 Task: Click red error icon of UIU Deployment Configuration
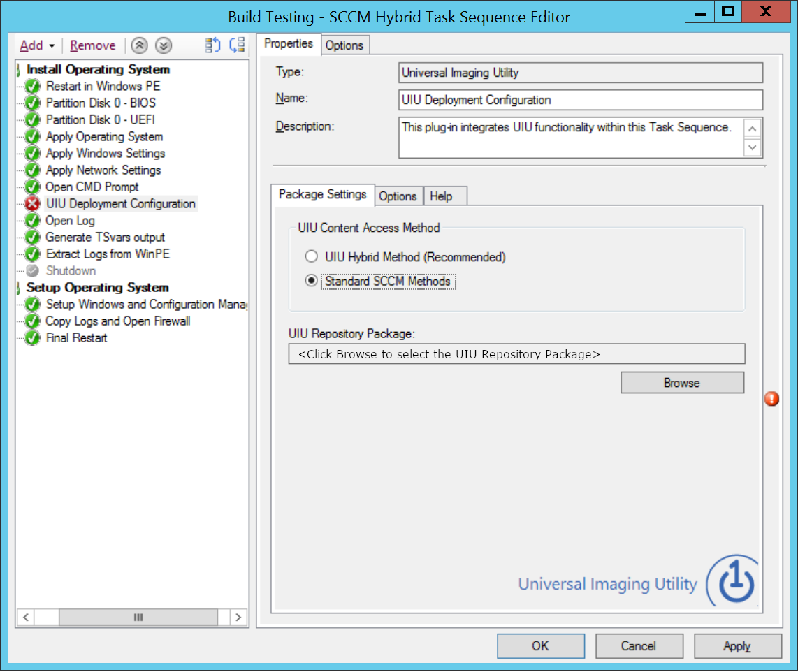33,204
